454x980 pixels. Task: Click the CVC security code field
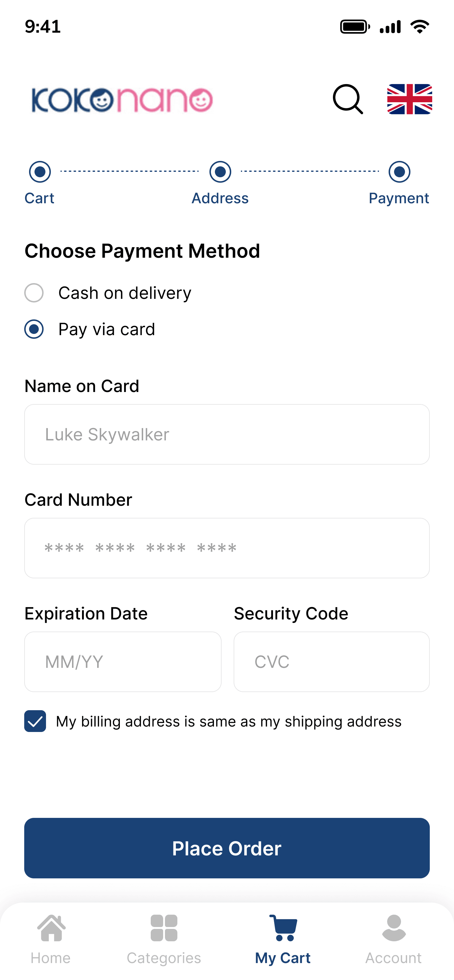[331, 662]
